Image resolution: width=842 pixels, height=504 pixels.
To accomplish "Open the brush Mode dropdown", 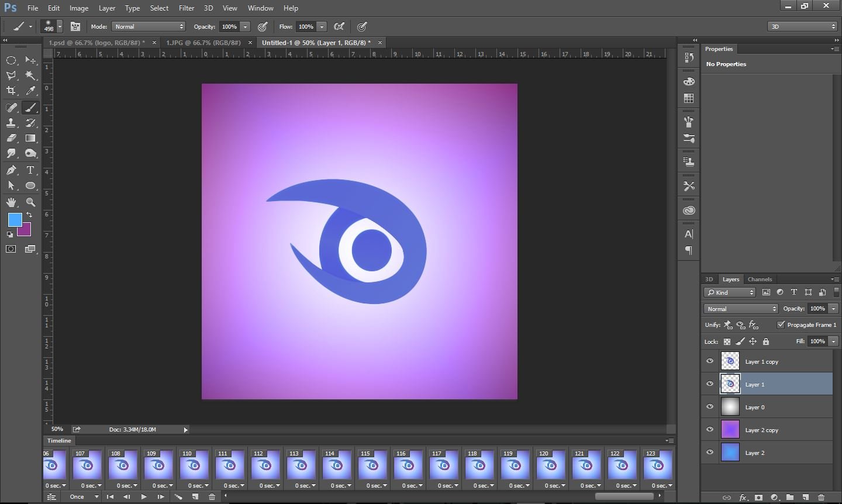I will (x=149, y=26).
